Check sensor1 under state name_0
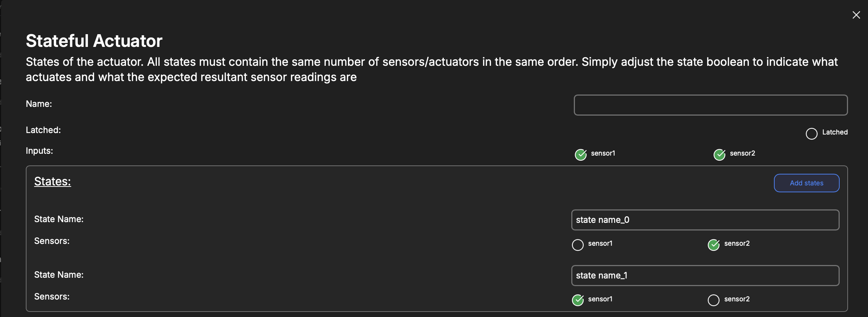 pos(577,245)
